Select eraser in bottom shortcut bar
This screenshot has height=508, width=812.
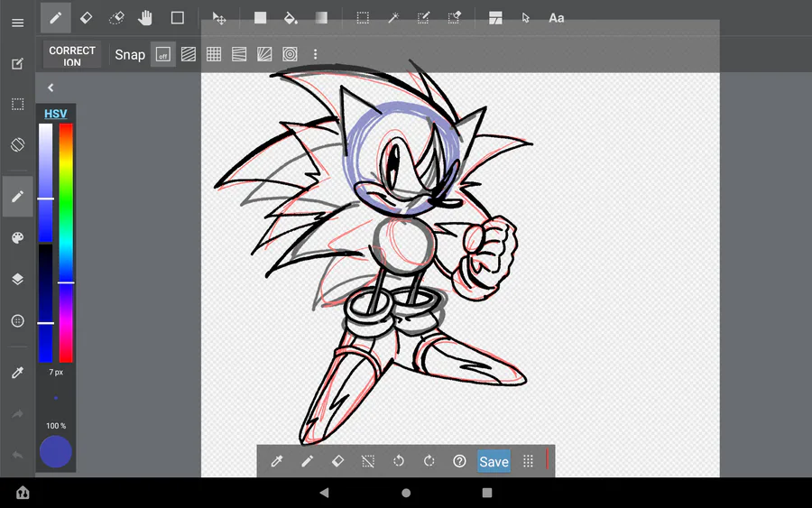337,461
